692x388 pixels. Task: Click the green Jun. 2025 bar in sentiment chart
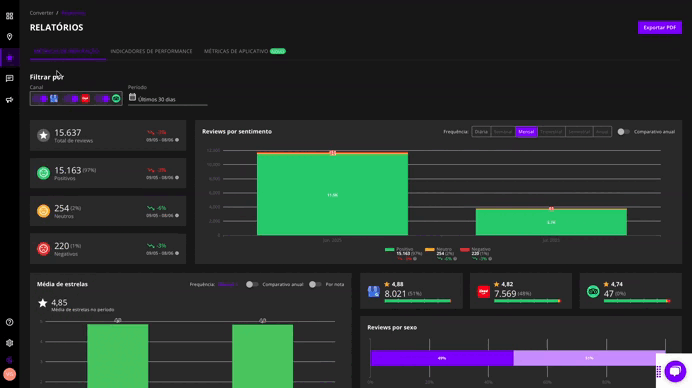click(x=332, y=195)
